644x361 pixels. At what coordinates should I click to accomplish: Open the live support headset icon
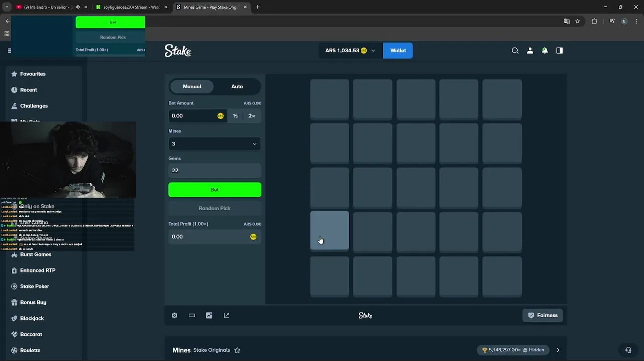pyautogui.click(x=628, y=350)
